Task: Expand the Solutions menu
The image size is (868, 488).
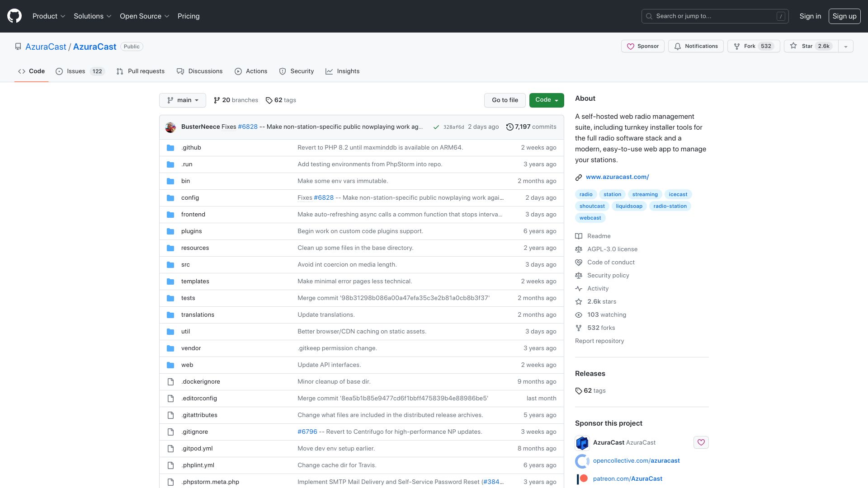Action: pos(92,16)
